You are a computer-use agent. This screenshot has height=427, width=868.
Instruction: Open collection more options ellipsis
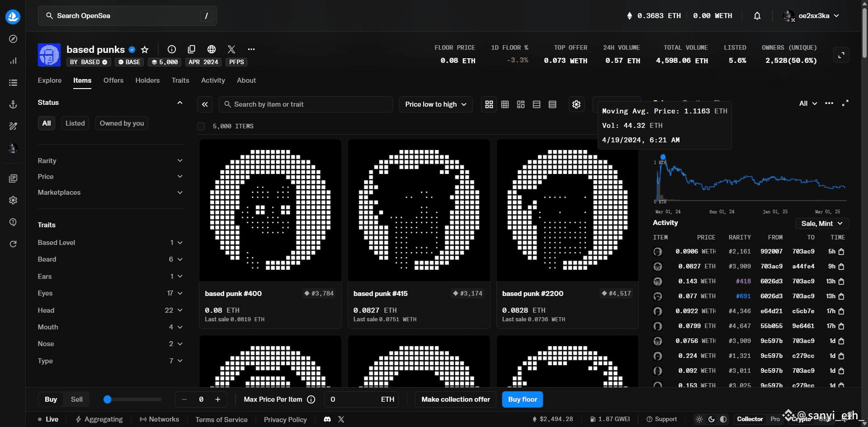coord(251,49)
